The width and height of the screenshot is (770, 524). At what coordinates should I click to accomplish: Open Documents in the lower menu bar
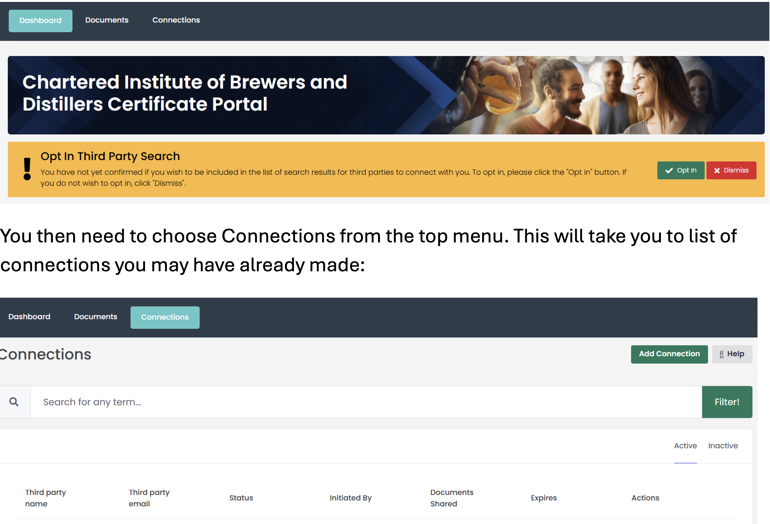[95, 317]
